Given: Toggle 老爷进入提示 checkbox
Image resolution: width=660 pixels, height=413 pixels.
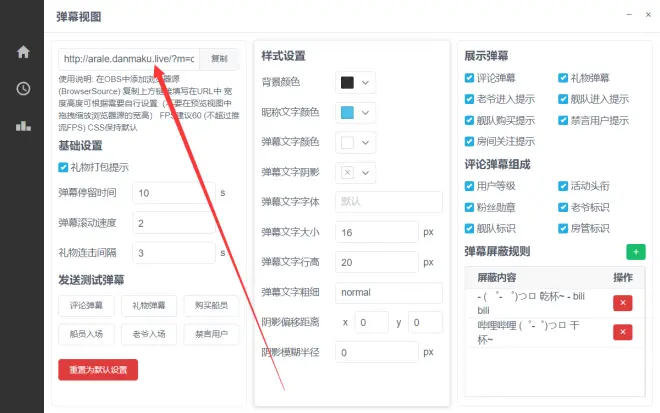Looking at the screenshot, I should click(469, 99).
